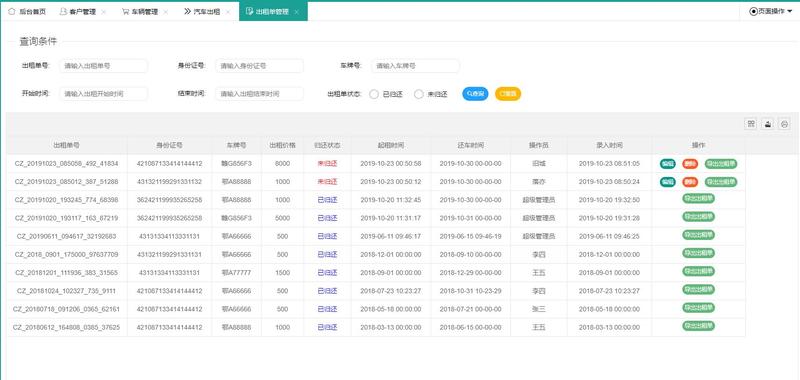Select the 未归还 radio option
800x380 pixels.
[431, 94]
